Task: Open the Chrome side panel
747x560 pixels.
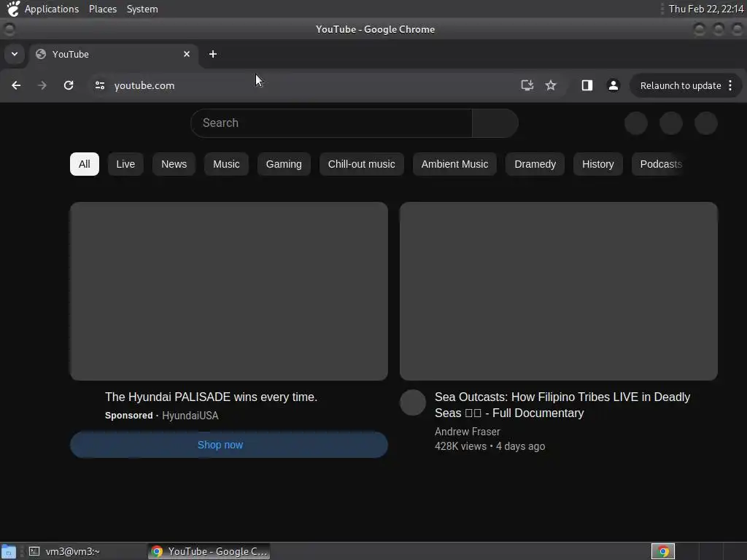Action: click(x=587, y=85)
